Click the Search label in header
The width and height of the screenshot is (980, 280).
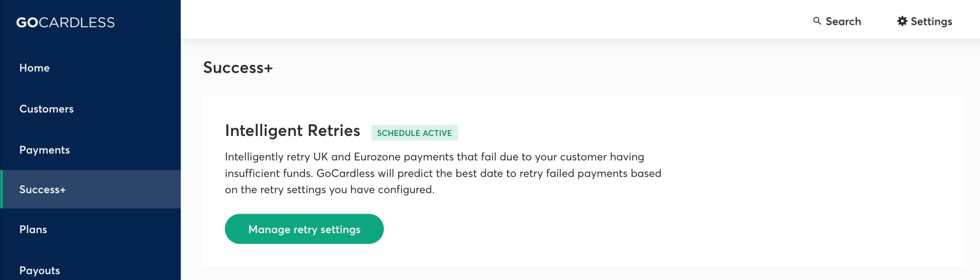[x=843, y=21]
